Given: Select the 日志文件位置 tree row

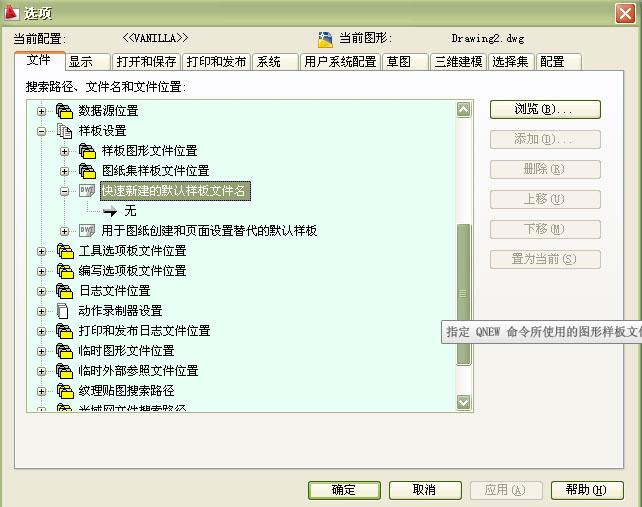Looking at the screenshot, I should click(115, 291).
